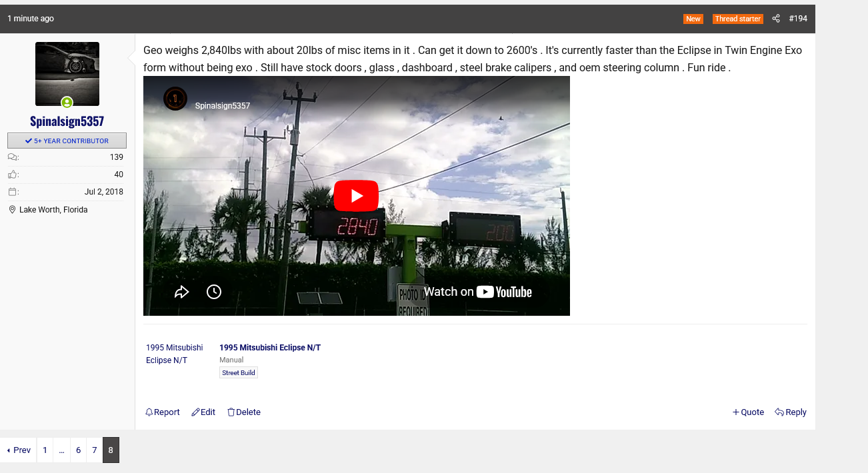The height and width of the screenshot is (473, 868).
Task: Click the Spinalsign5357 channel avatar in video
Action: [x=175, y=99]
